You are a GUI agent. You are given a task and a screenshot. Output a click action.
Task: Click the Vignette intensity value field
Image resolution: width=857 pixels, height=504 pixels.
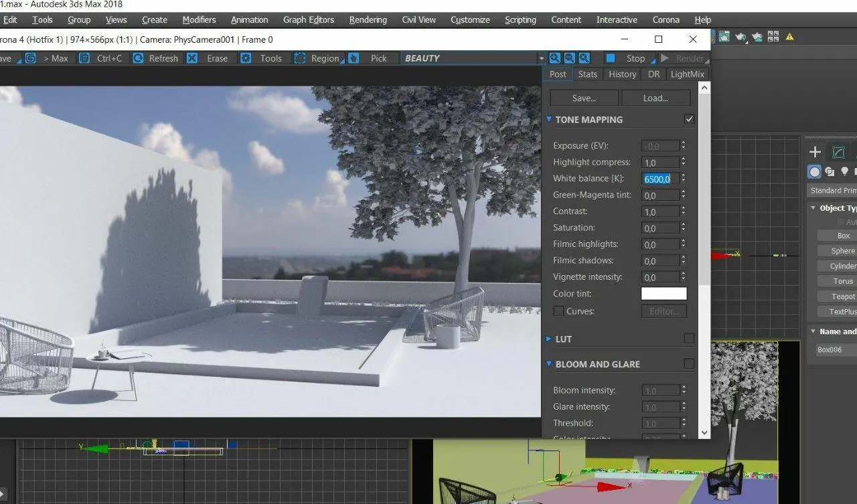click(660, 277)
